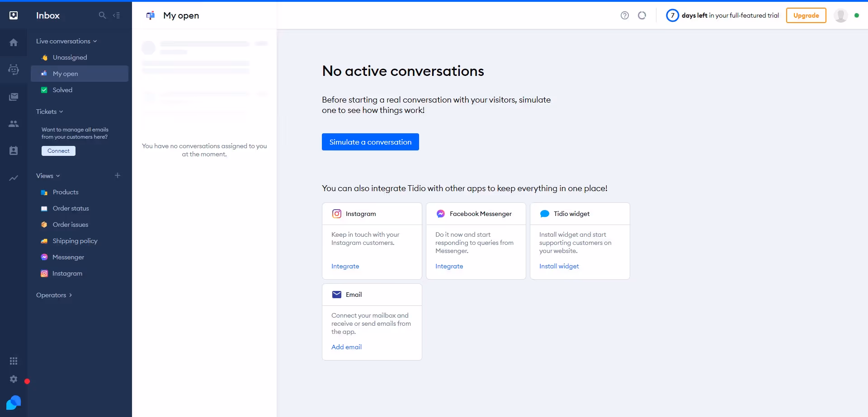This screenshot has width=868, height=417.
Task: Open the user avatar profile menu
Action: [841, 15]
